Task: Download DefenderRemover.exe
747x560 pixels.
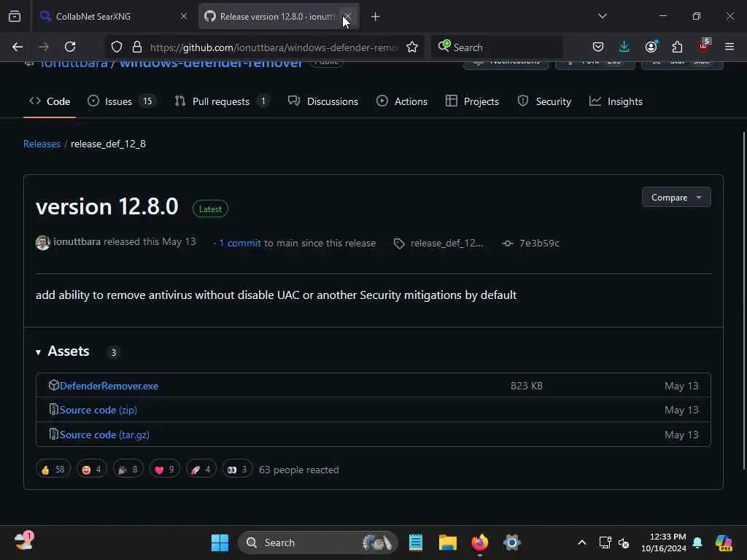Action: coord(109,386)
